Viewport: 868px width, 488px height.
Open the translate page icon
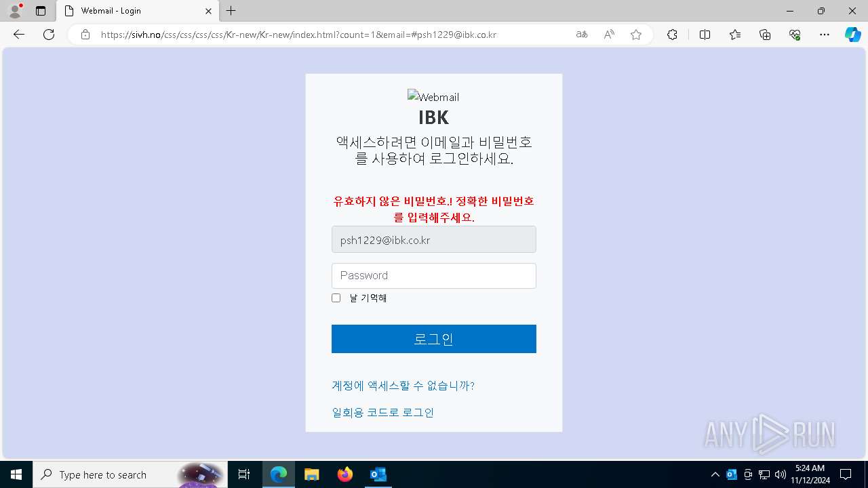click(x=582, y=35)
